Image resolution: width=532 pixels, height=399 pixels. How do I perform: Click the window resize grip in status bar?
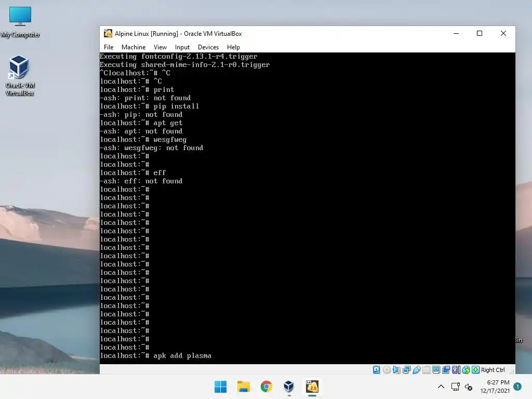pos(512,371)
